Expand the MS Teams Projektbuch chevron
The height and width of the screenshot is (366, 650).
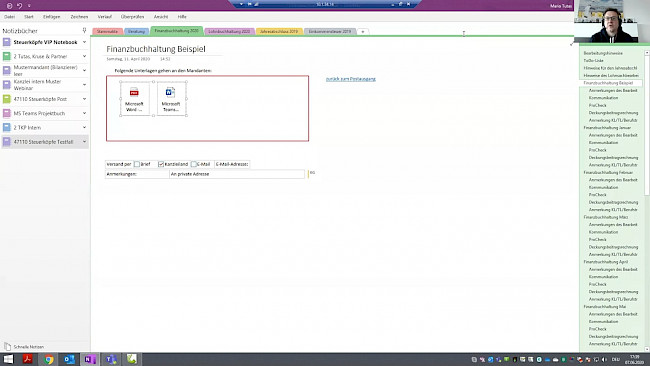pos(84,113)
